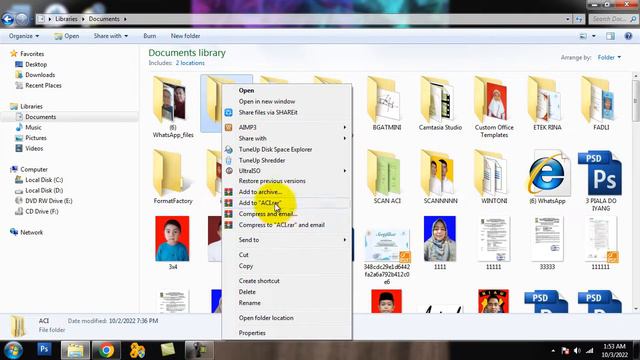Expand the UltraISO submenu
The width and height of the screenshot is (640, 360).
tap(287, 171)
